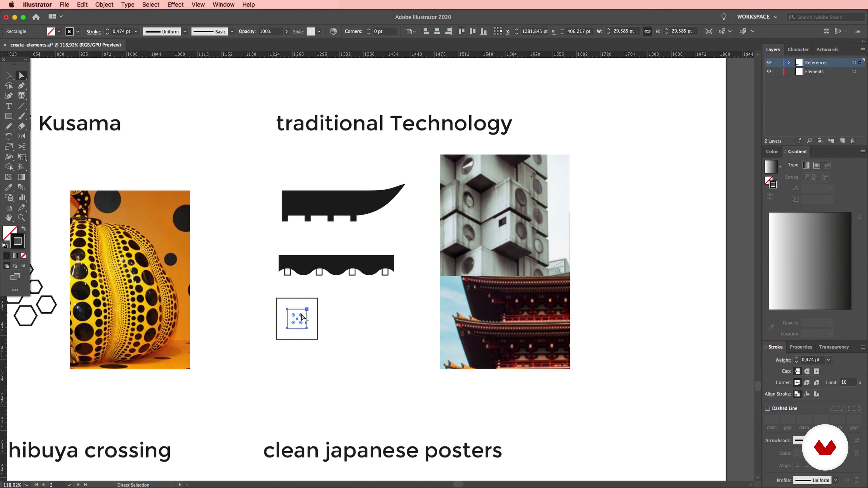Select the Hand tool

9,218
